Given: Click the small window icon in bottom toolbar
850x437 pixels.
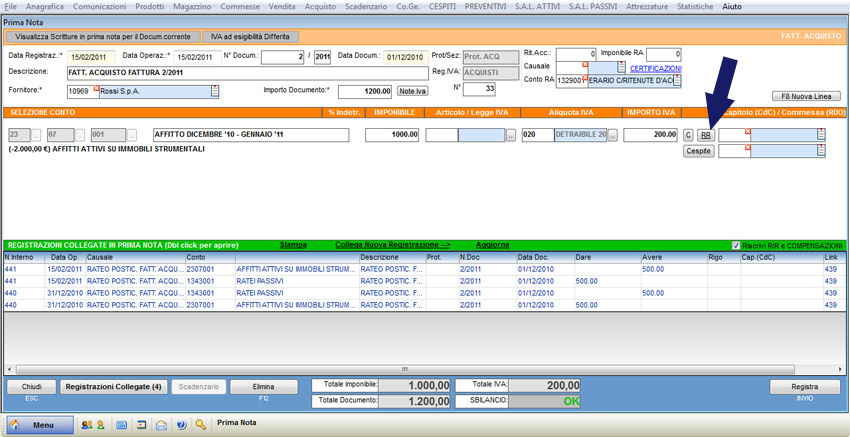Looking at the screenshot, I should [141, 424].
